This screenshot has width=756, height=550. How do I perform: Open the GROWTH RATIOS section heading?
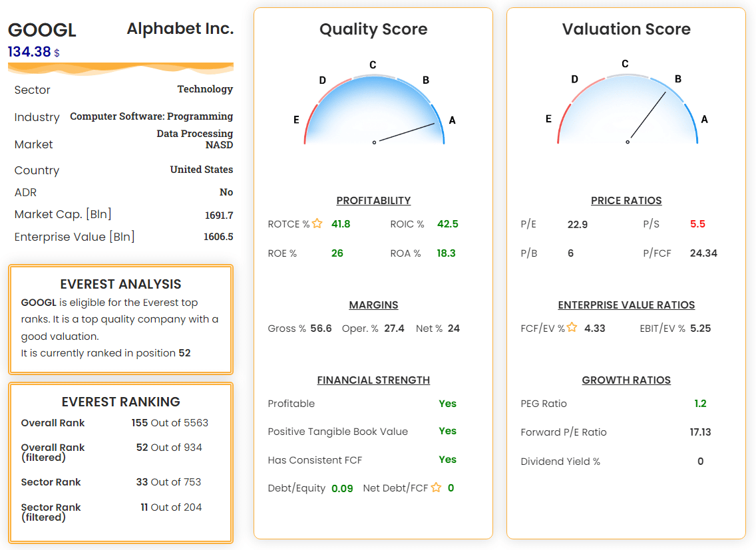click(x=626, y=380)
